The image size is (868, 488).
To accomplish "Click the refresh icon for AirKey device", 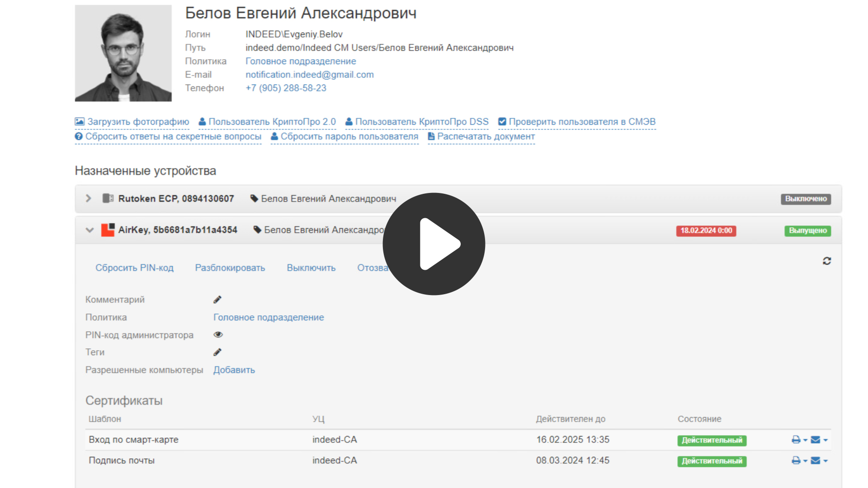I will click(826, 261).
